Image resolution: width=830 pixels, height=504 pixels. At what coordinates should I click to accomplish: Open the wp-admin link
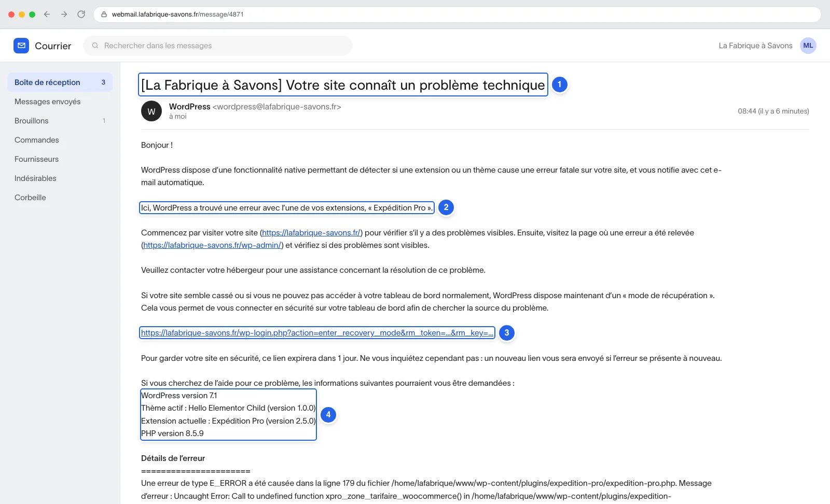click(x=212, y=245)
